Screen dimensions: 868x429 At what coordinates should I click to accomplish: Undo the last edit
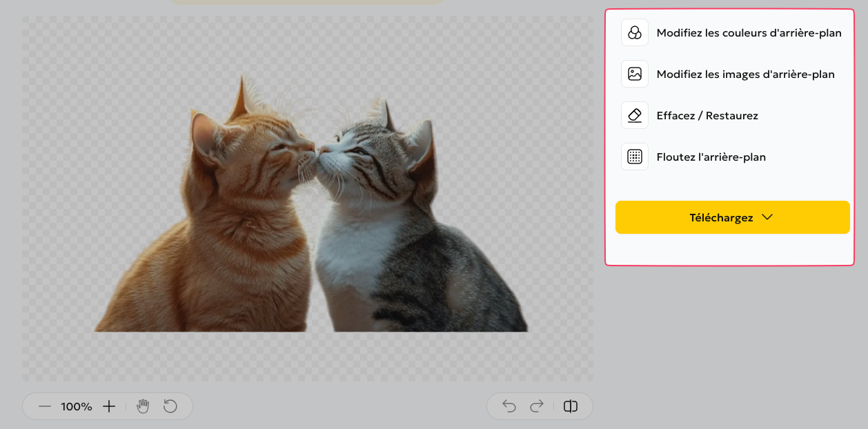pyautogui.click(x=509, y=406)
